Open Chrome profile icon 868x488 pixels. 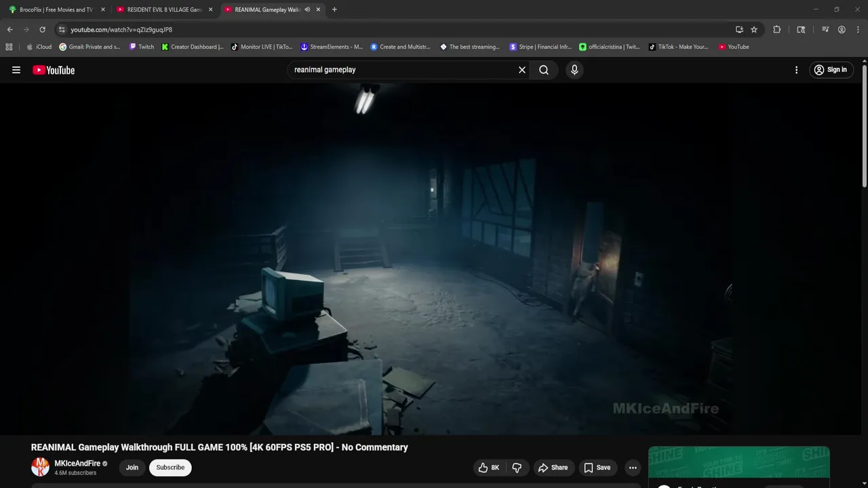842,30
